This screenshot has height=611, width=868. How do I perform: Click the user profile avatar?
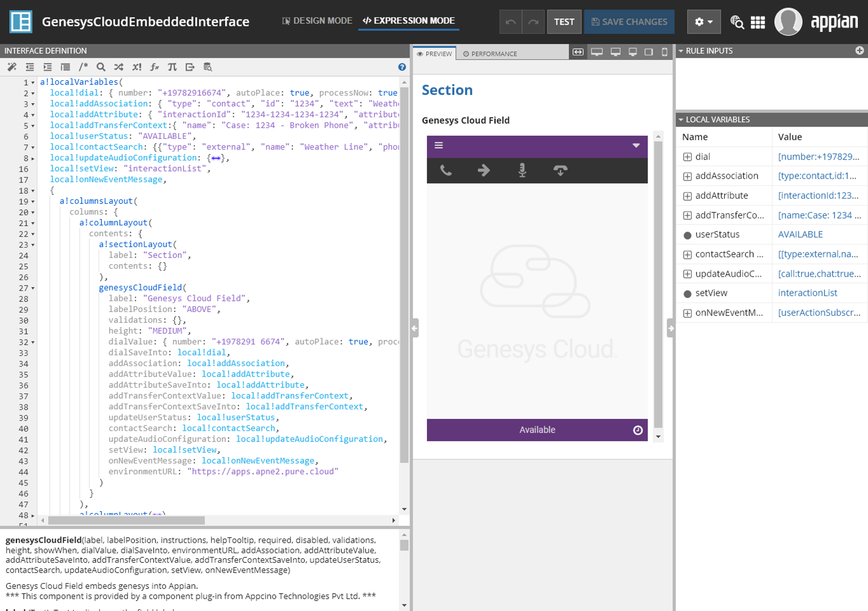click(788, 21)
